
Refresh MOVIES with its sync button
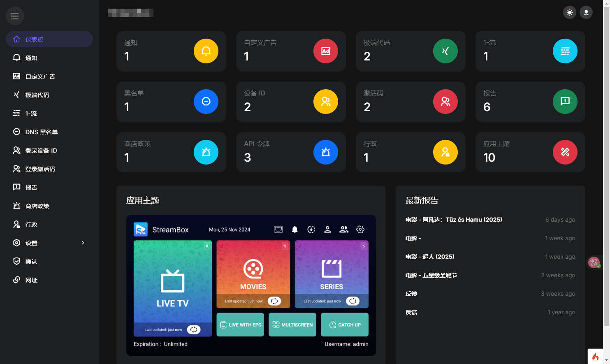[x=274, y=301]
